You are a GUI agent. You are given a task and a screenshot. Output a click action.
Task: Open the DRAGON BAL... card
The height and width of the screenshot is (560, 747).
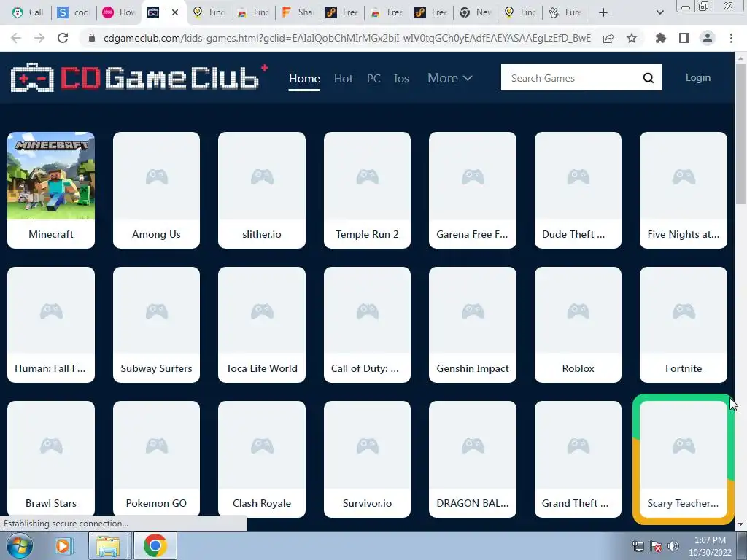tap(472, 459)
